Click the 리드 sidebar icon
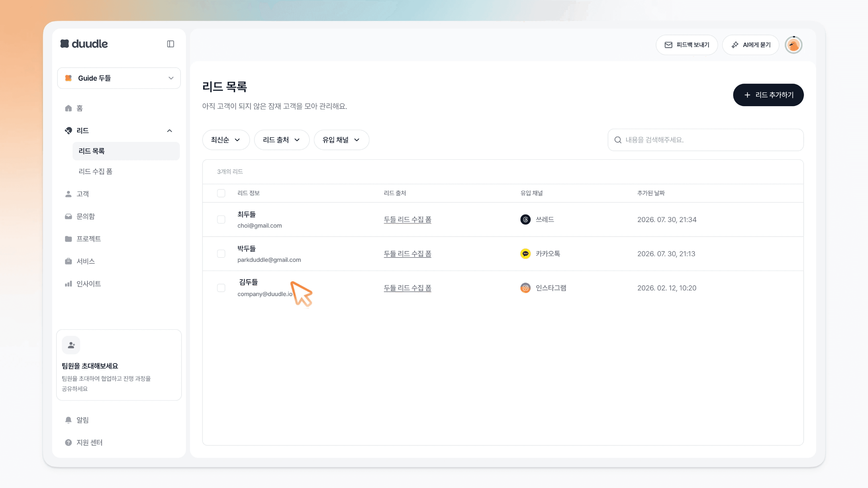Screen dimensions: 868x488 coord(68,131)
